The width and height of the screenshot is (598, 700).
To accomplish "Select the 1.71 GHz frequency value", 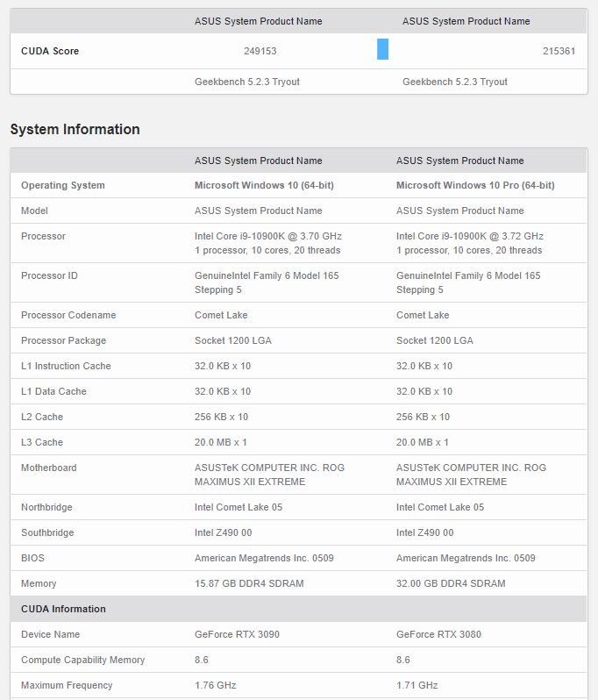I will pos(416,685).
